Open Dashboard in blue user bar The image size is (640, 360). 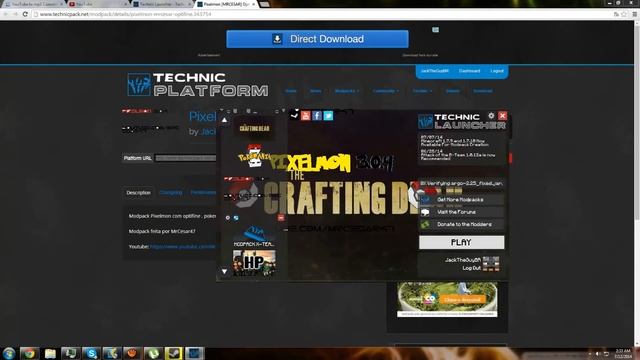pos(469,71)
